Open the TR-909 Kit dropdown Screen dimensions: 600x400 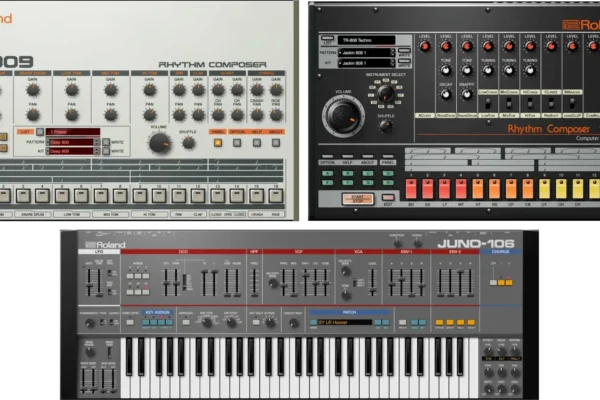72,151
